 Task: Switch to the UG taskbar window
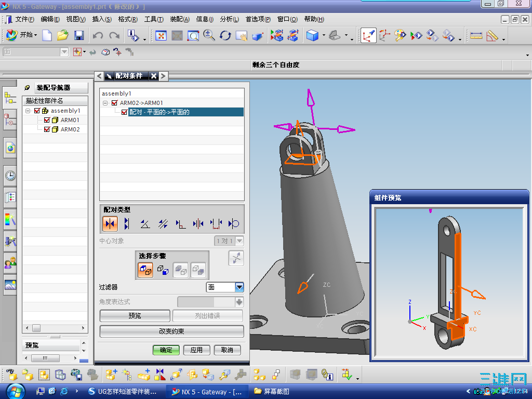coord(122,391)
